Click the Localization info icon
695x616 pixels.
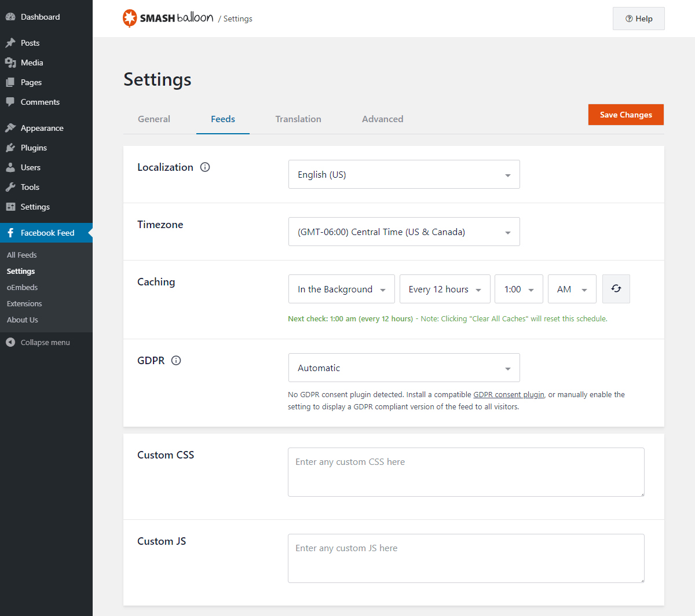tap(205, 167)
